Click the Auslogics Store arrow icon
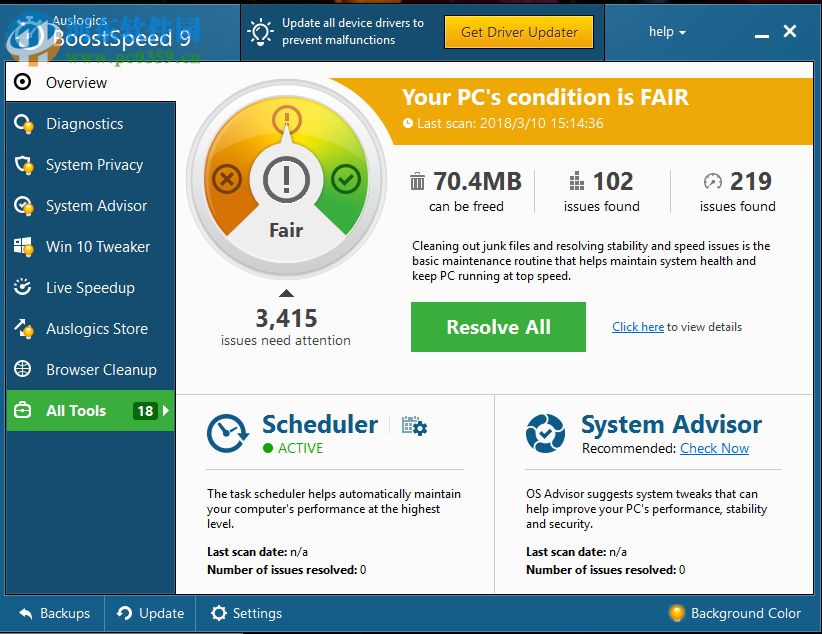This screenshot has width=822, height=634. (x=24, y=329)
